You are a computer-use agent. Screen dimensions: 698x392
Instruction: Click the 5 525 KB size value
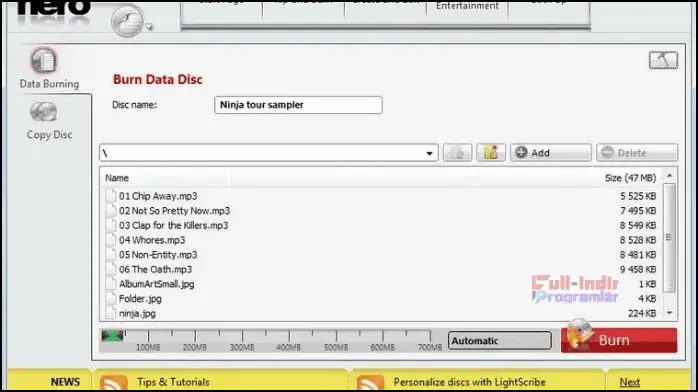click(x=638, y=196)
